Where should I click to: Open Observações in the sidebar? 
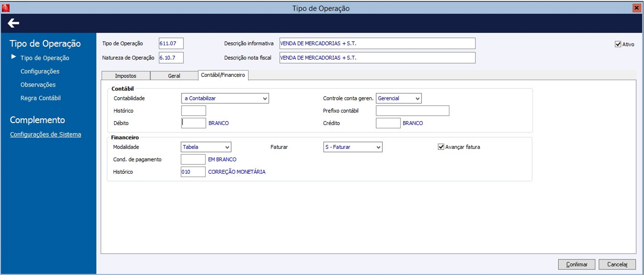[x=38, y=85]
